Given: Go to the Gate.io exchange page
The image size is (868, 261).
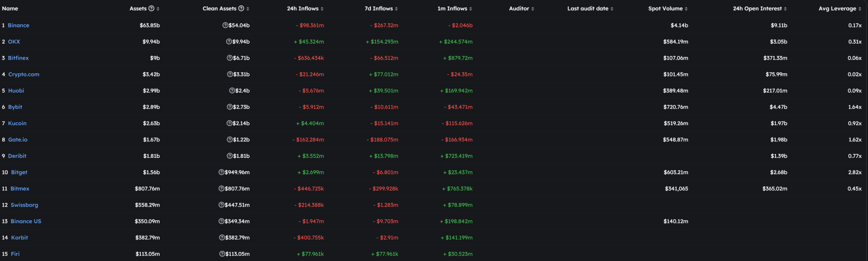Looking at the screenshot, I should coord(18,139).
